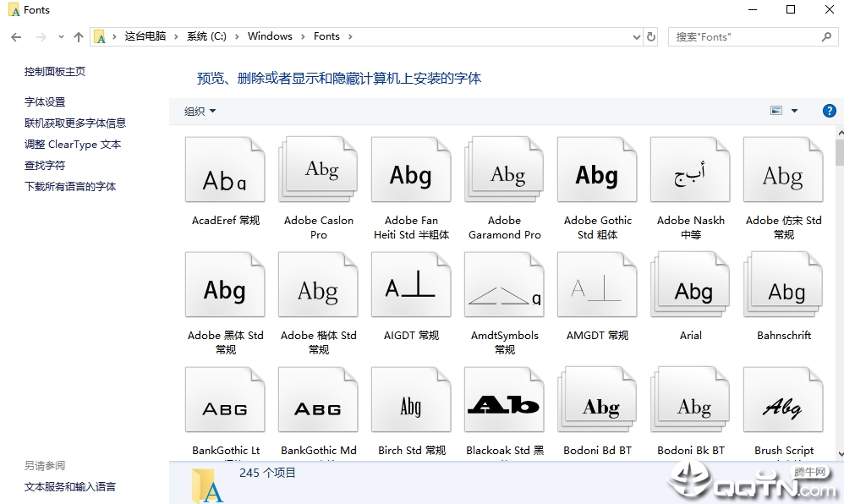The width and height of the screenshot is (844, 504).
Task: Select the AmdtSymbols 常规 font icon
Action: (x=504, y=287)
